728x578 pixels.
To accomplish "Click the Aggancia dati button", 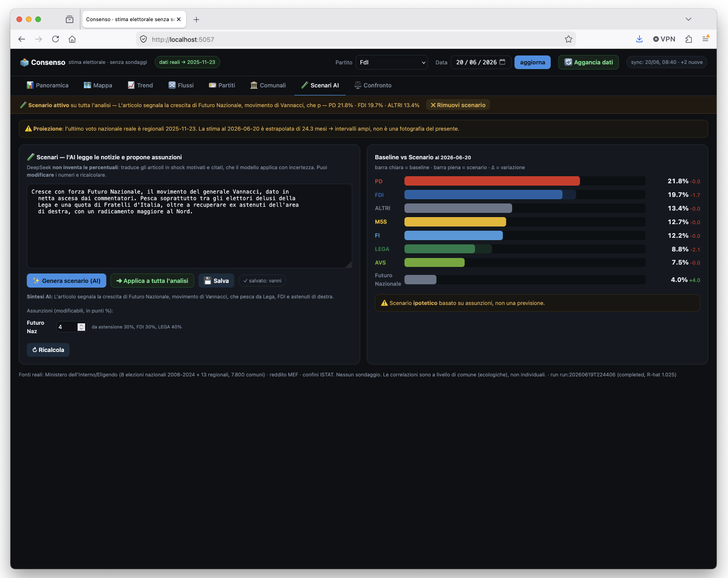I will coord(588,62).
